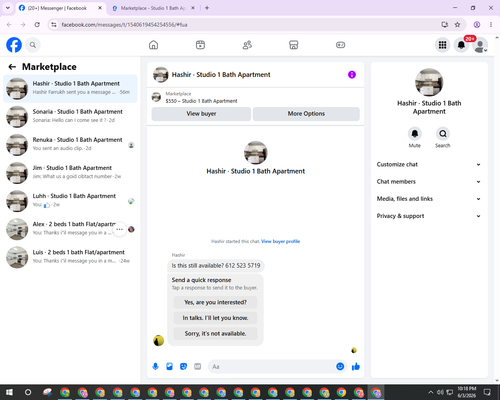Screen dimensions: 500x400
Task: Open the purple conversation information icon
Action: (352, 75)
